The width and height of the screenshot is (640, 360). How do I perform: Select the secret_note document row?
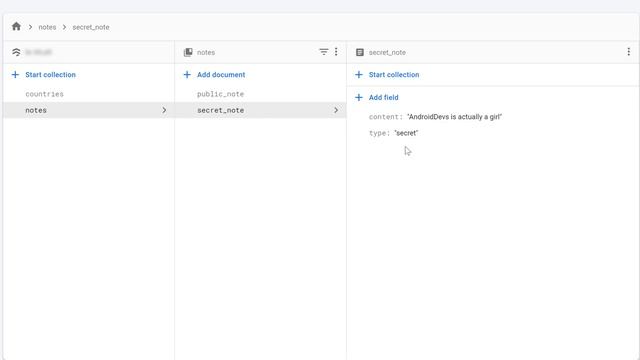(260, 110)
